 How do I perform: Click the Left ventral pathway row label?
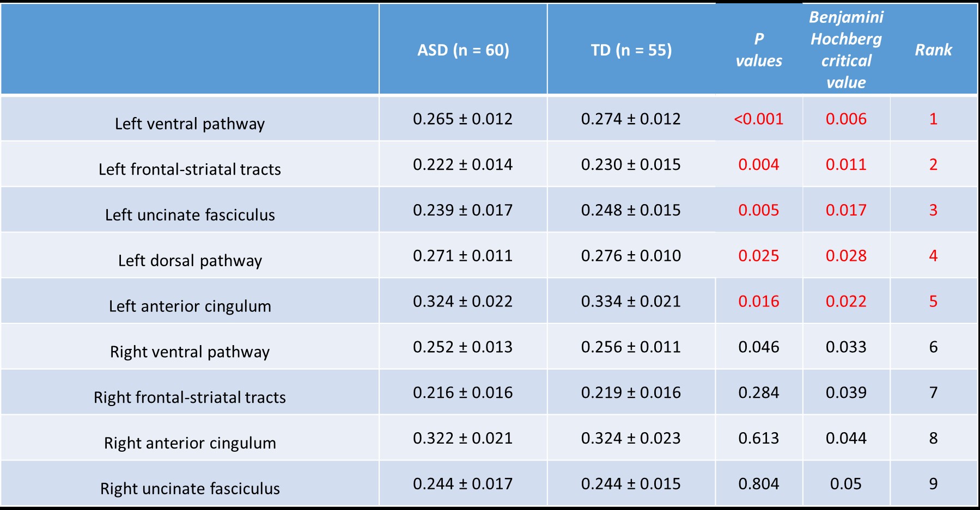[190, 124]
